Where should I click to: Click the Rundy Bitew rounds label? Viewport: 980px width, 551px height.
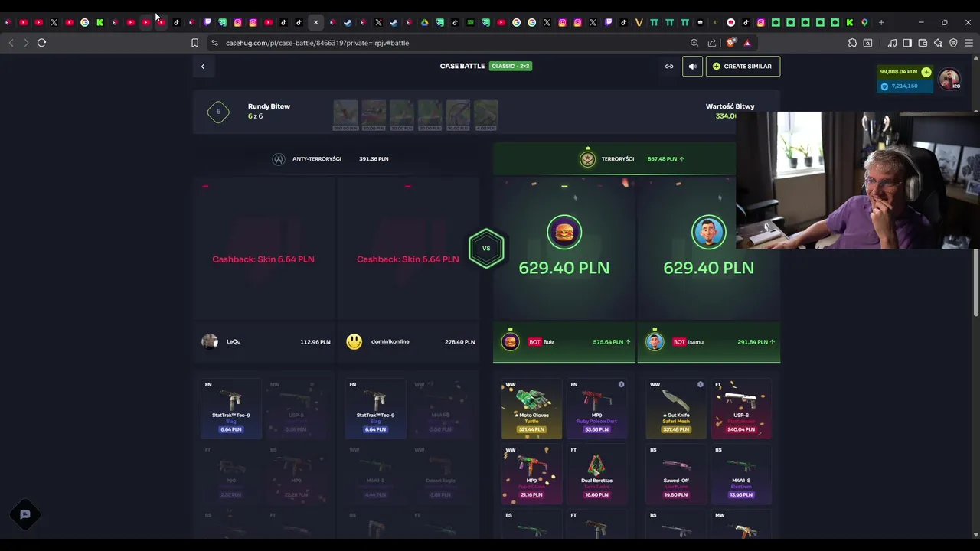[269, 106]
